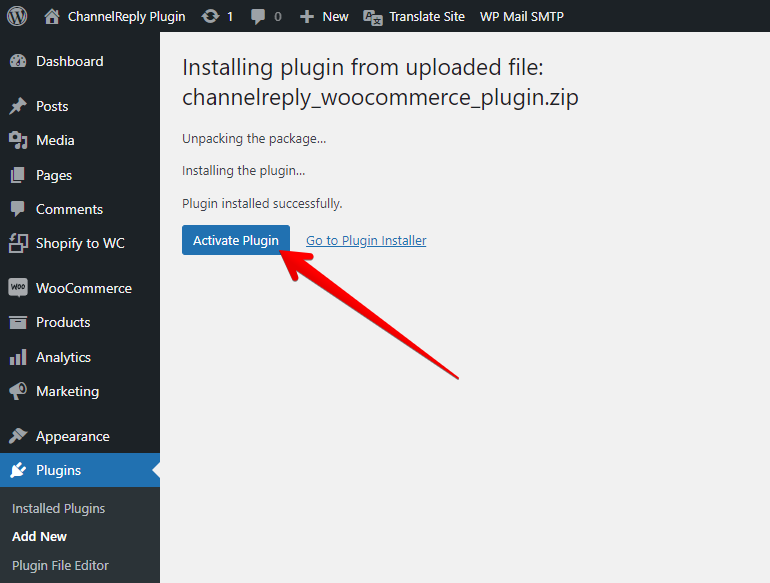Open Marketing in sidebar
This screenshot has width=770, height=583.
pyautogui.click(x=67, y=391)
